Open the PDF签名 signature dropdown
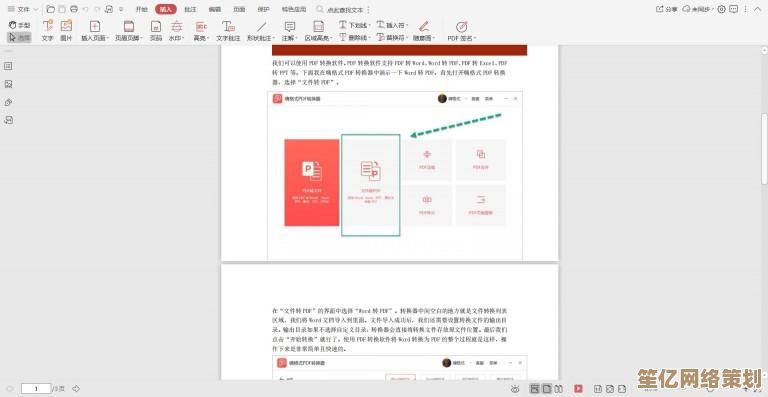 461,31
